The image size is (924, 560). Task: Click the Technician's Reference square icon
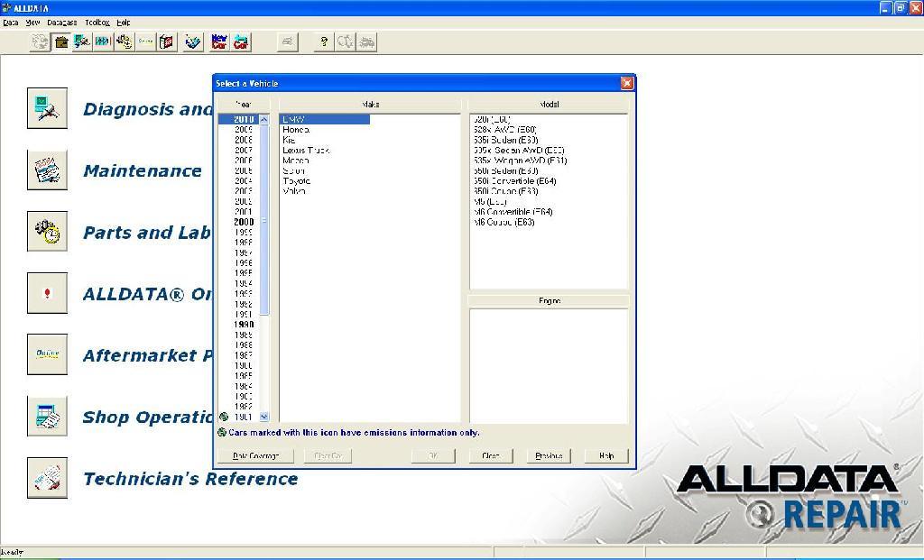tap(47, 478)
